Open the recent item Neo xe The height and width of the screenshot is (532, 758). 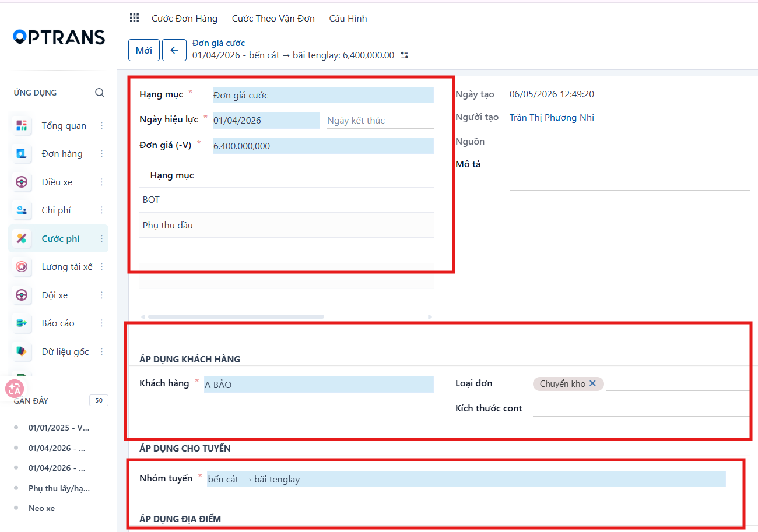click(41, 508)
